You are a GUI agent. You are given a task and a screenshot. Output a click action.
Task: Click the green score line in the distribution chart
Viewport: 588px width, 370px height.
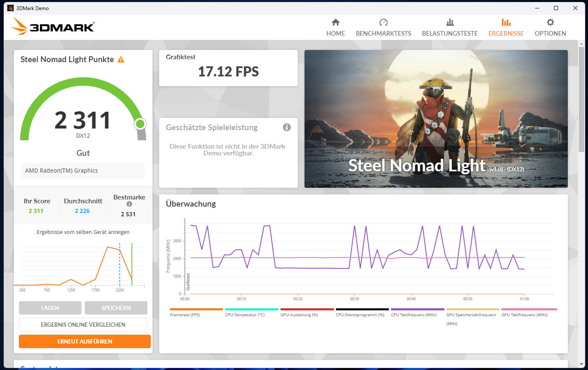(x=132, y=264)
